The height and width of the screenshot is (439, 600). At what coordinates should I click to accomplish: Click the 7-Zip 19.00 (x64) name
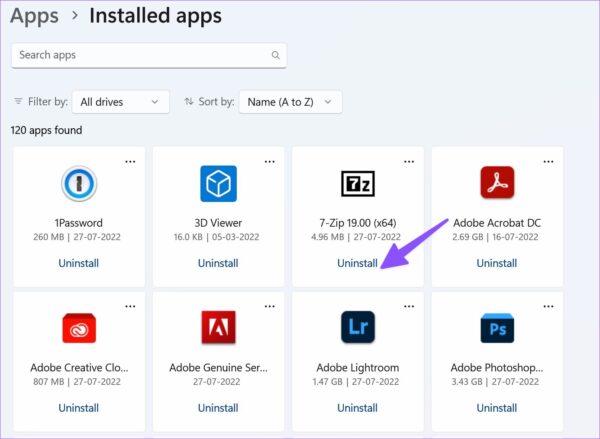click(x=358, y=223)
